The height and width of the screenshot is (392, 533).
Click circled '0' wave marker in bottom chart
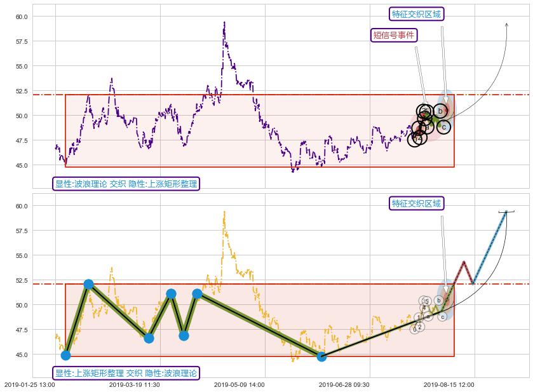pos(414,329)
